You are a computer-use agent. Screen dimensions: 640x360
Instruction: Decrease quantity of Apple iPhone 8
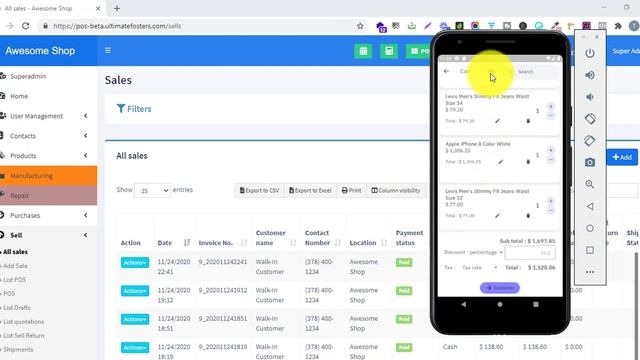pos(551,160)
